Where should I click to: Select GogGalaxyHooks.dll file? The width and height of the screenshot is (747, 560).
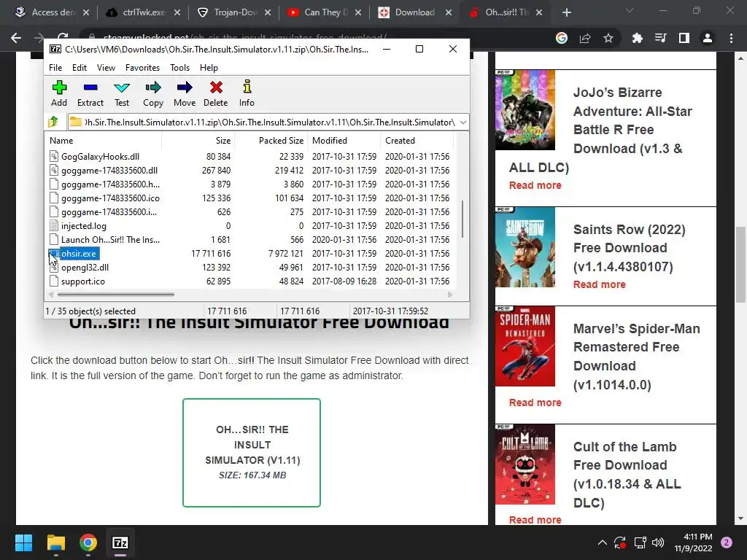tap(100, 157)
